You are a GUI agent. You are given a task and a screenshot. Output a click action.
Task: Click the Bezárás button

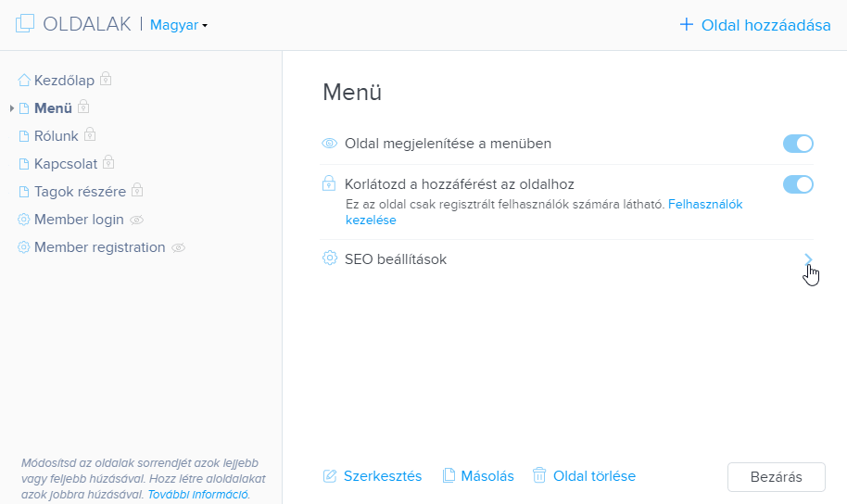pos(777,477)
